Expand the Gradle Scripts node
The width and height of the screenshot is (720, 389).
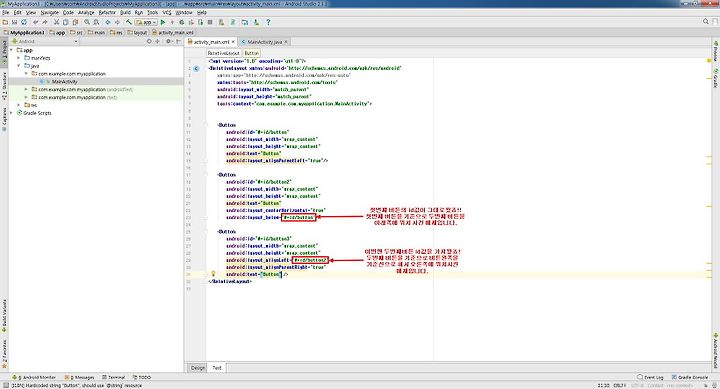(x=11, y=113)
